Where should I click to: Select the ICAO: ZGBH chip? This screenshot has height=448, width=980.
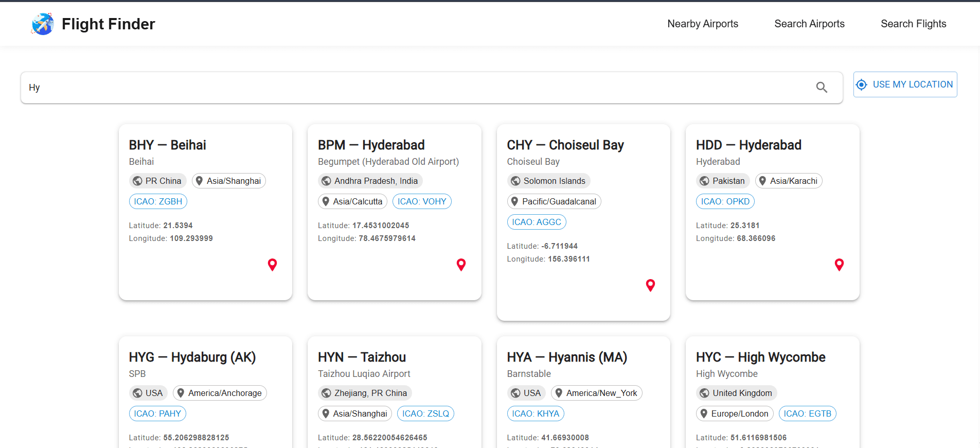(158, 201)
